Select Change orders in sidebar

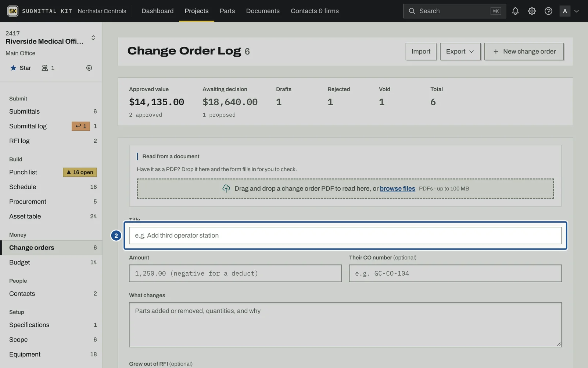click(x=51, y=248)
